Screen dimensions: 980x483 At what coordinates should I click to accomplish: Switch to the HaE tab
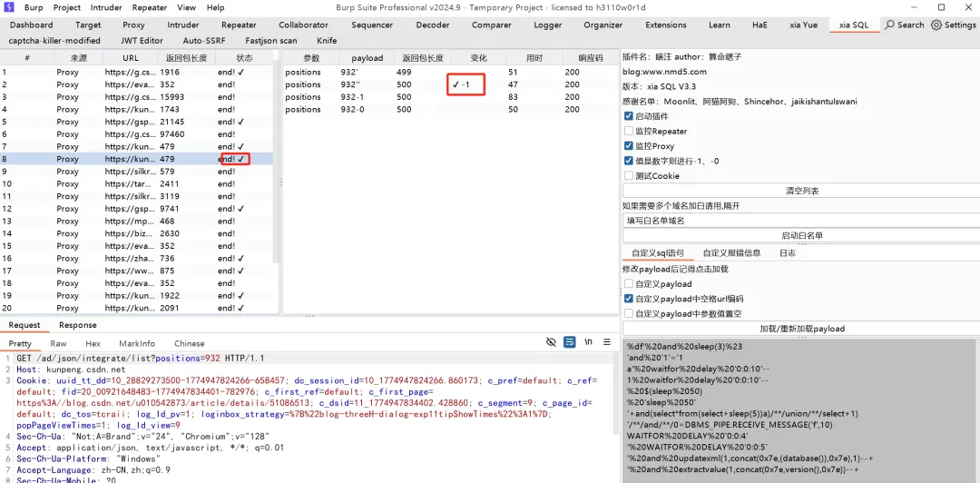(759, 25)
